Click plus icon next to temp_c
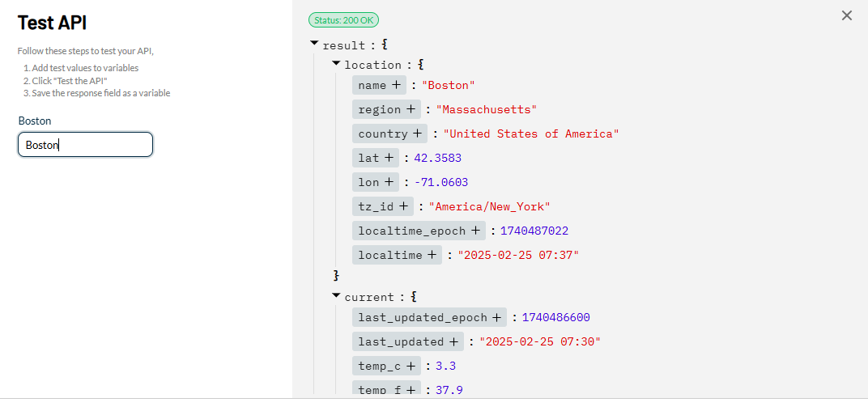The height and width of the screenshot is (411, 868). click(x=411, y=367)
